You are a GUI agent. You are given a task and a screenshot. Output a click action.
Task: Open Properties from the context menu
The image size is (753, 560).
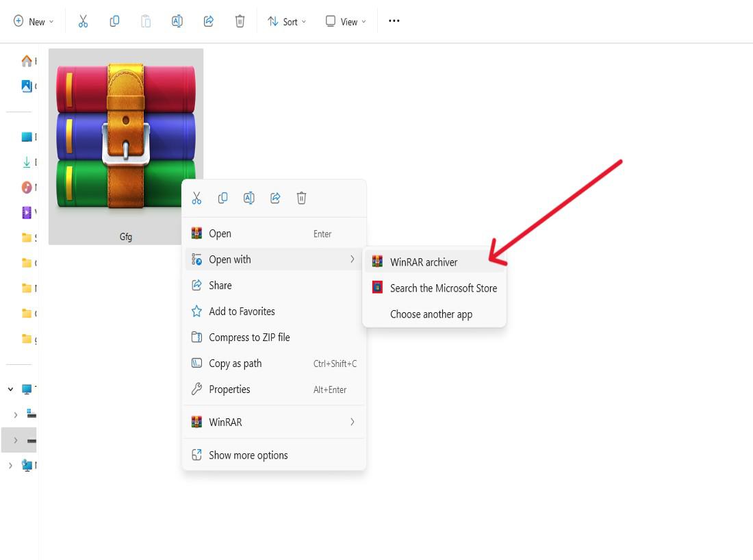274,389
